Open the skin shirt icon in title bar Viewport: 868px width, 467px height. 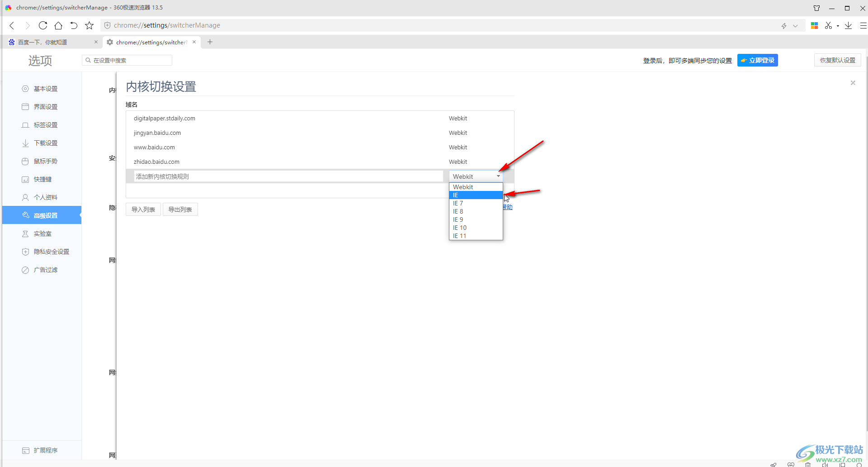[816, 8]
